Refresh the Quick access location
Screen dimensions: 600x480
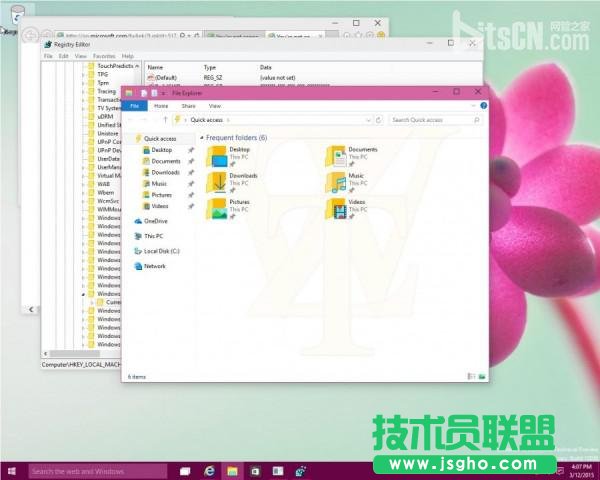tap(378, 120)
